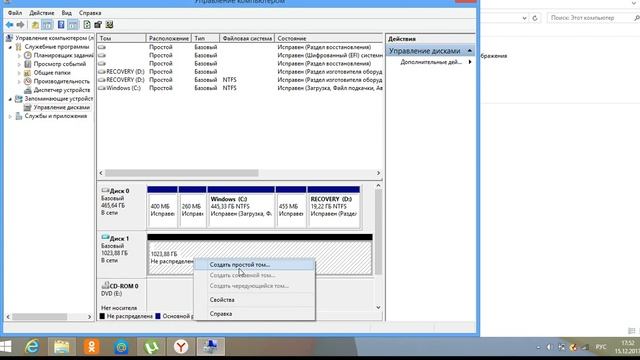640x360 pixels.
Task: Click the Properties toolbar icon
Action: pyautogui.click(x=98, y=25)
